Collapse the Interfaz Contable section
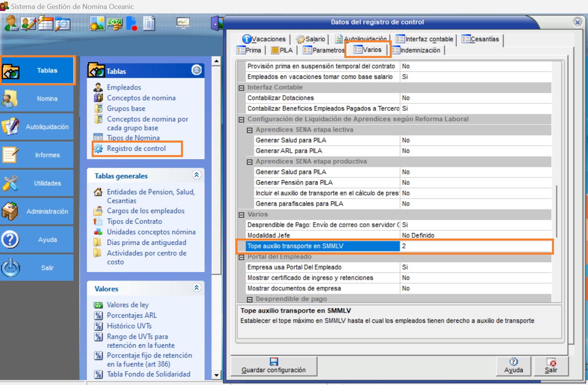The height and width of the screenshot is (385, 588). pyautogui.click(x=242, y=88)
